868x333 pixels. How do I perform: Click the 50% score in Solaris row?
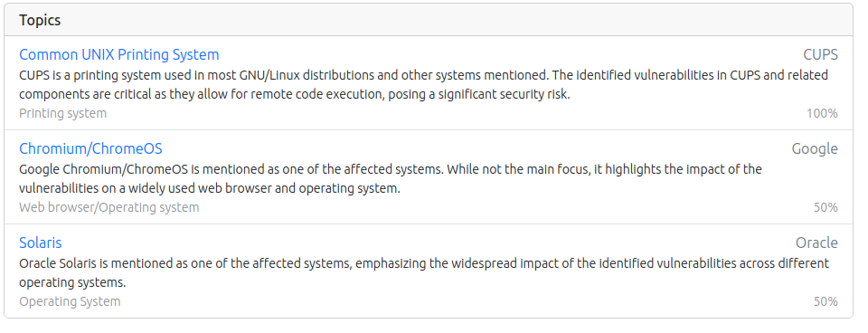tap(826, 302)
